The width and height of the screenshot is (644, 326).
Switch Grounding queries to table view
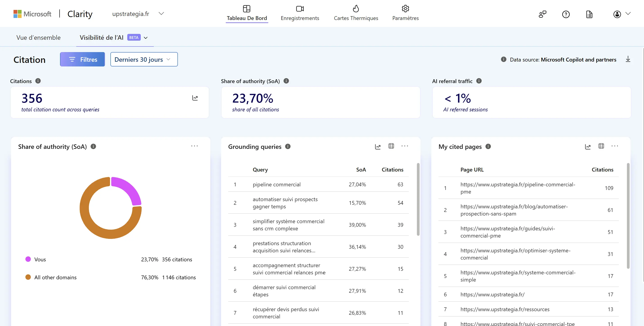tap(391, 146)
